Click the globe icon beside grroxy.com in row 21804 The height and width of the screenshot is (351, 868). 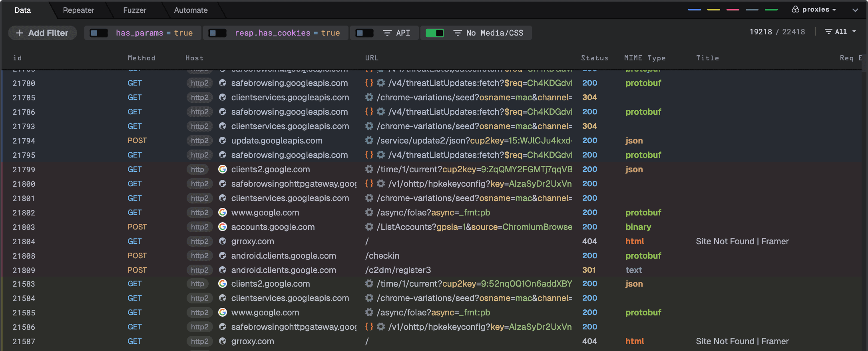coord(223,241)
